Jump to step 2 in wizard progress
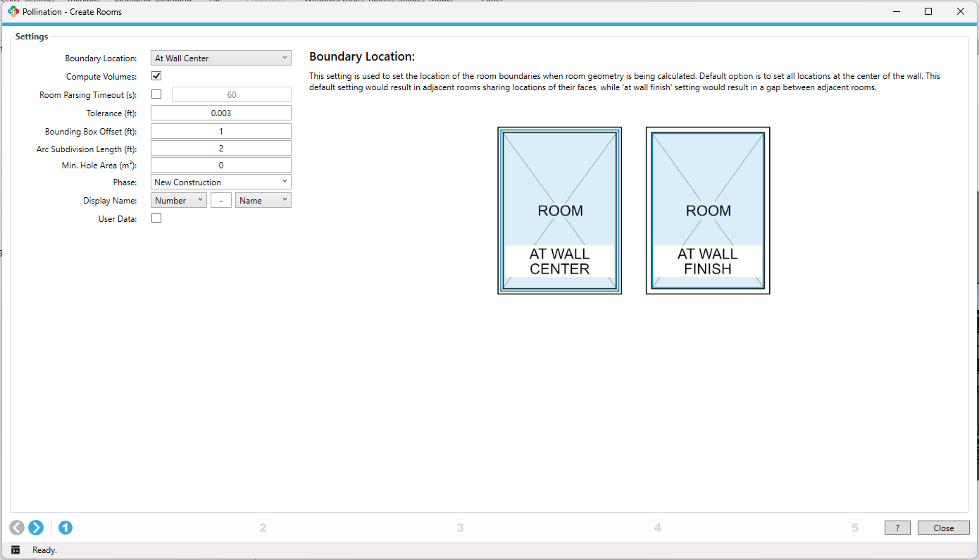The image size is (979, 560). coord(263,528)
